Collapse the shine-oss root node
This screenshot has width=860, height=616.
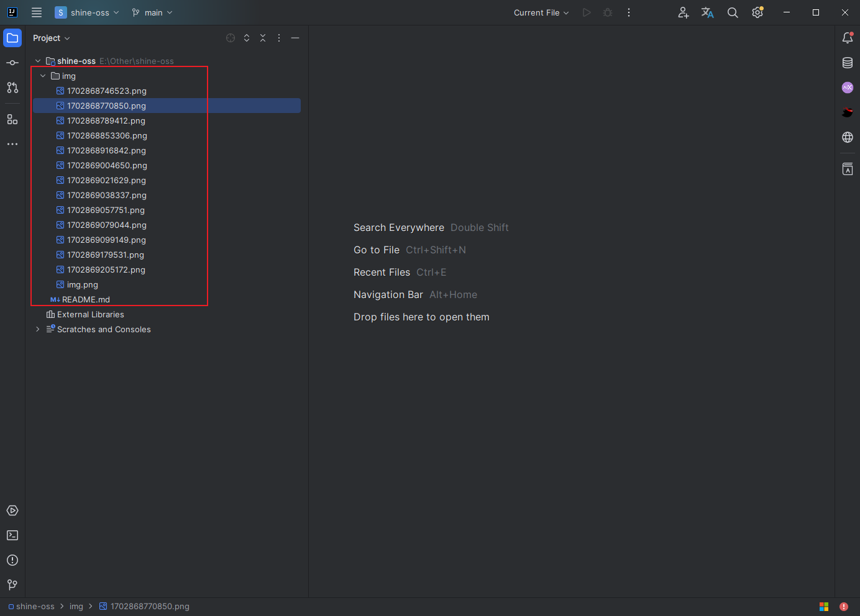point(38,61)
